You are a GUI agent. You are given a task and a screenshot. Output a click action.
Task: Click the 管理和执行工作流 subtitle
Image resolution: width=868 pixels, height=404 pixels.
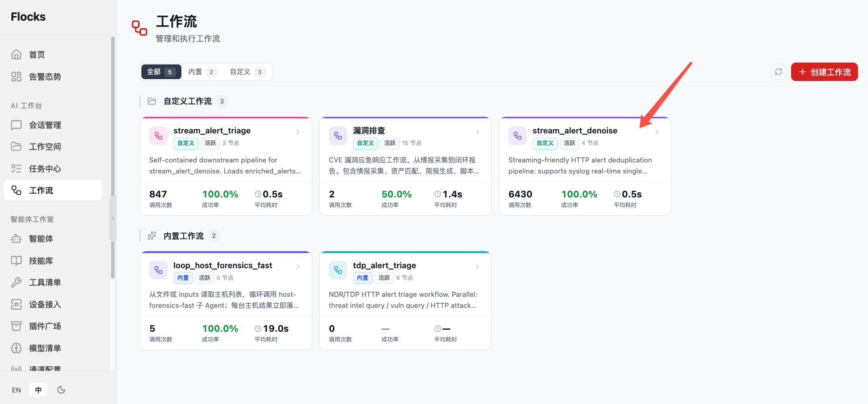click(188, 39)
